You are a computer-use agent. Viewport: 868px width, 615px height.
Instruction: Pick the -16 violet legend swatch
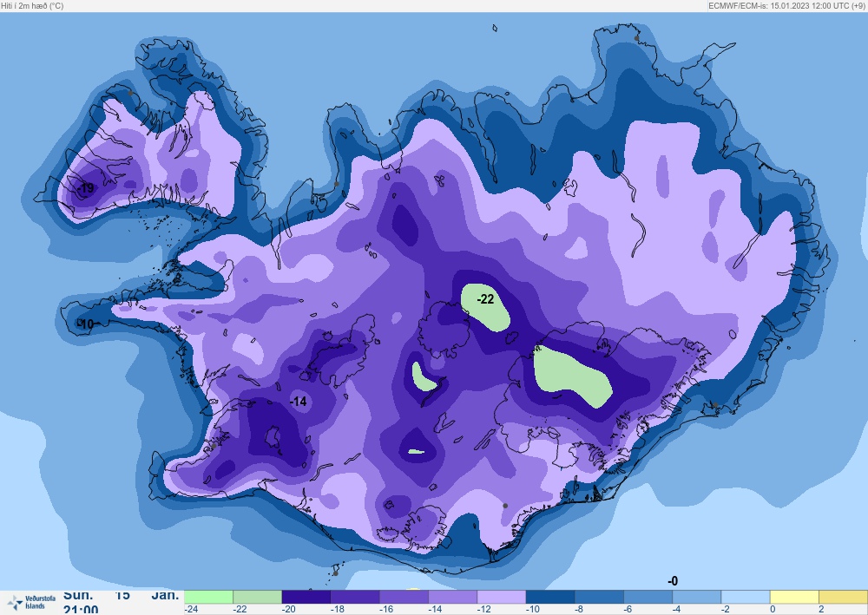pyautogui.click(x=404, y=597)
